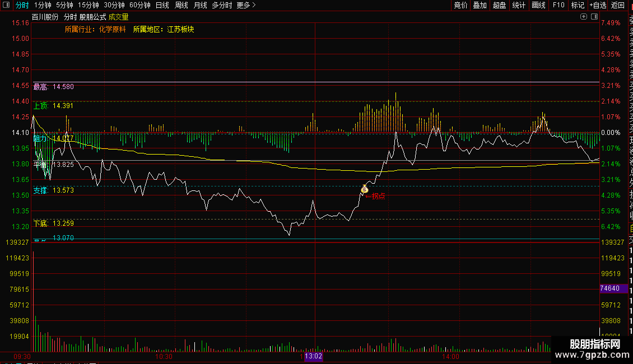Click the 14:00 time axis label
This screenshot has width=633, height=364.
click(x=450, y=356)
